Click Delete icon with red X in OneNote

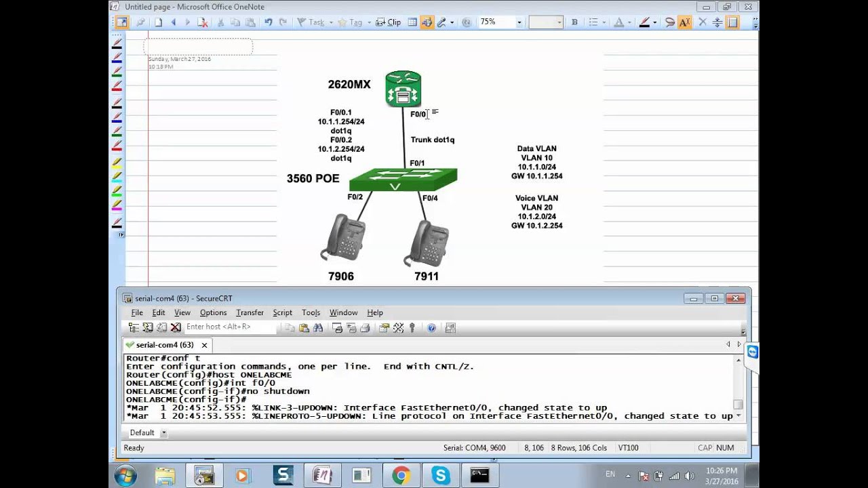pos(202,22)
